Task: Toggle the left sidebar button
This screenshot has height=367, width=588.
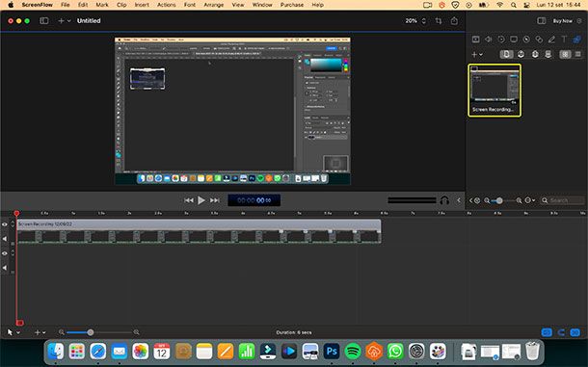Action: [x=44, y=21]
